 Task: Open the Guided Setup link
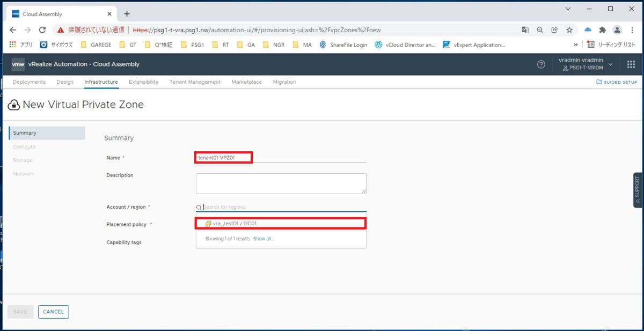coord(617,82)
